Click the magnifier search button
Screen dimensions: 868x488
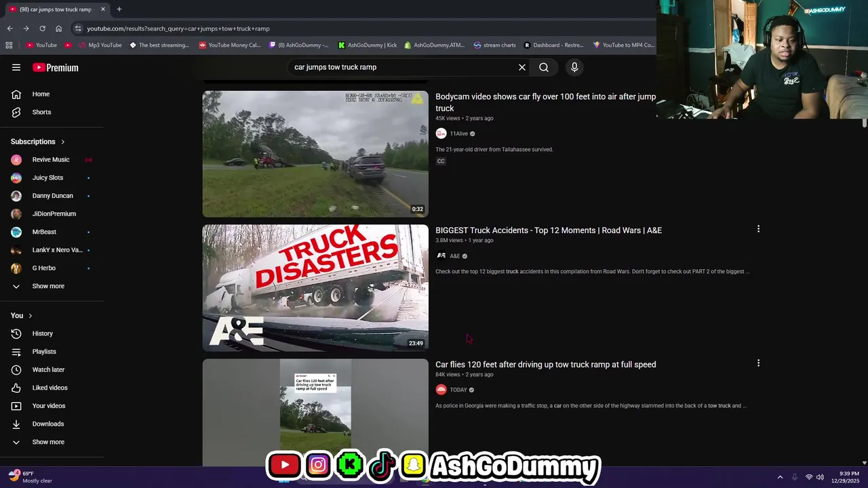(544, 67)
